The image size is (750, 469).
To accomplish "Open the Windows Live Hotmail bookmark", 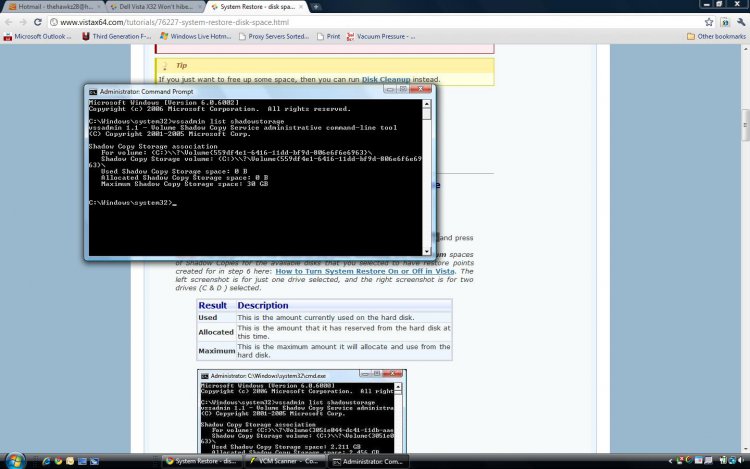I will click(x=196, y=36).
